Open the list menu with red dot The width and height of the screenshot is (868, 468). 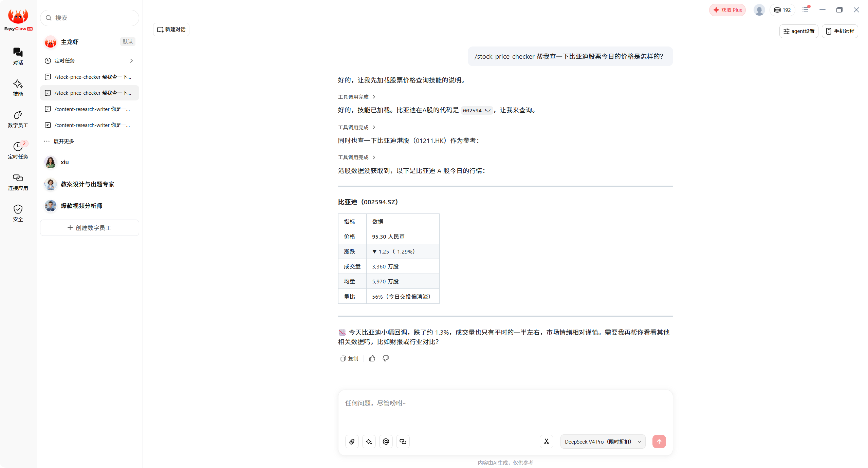click(806, 10)
